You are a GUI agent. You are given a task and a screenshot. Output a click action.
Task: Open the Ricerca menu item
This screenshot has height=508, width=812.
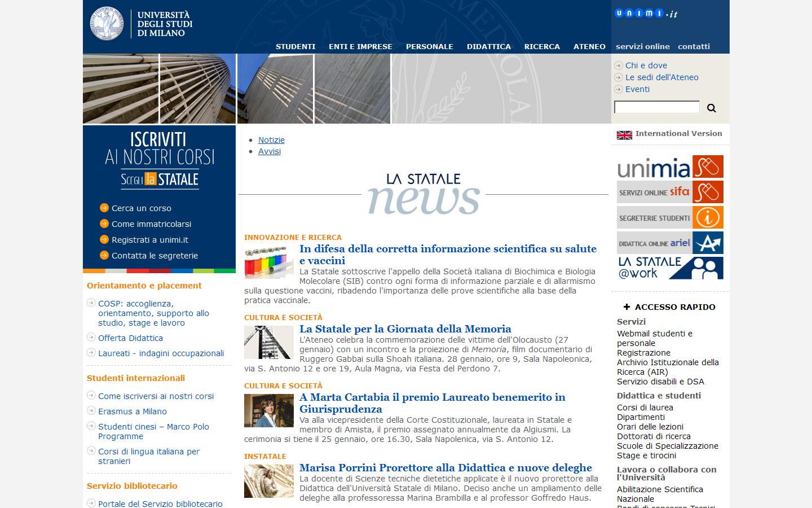[542, 47]
